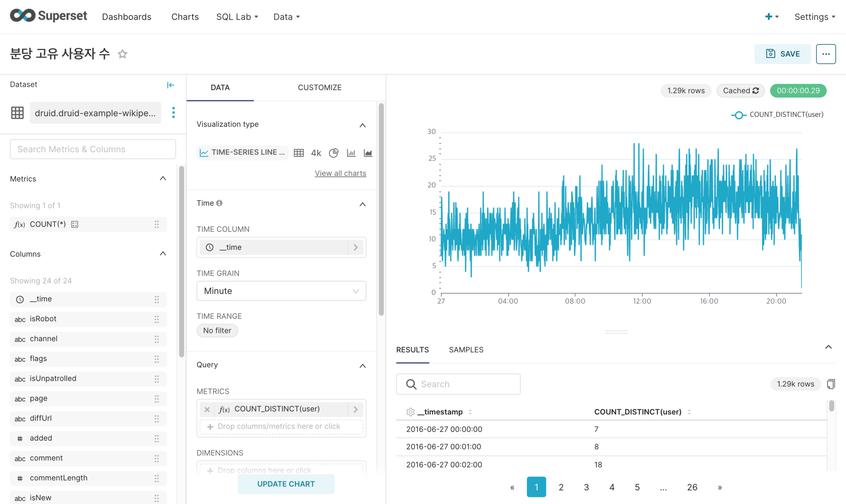Screen dimensions: 846x504
Task: Switch to the SAMPLES tab
Action: (466, 350)
